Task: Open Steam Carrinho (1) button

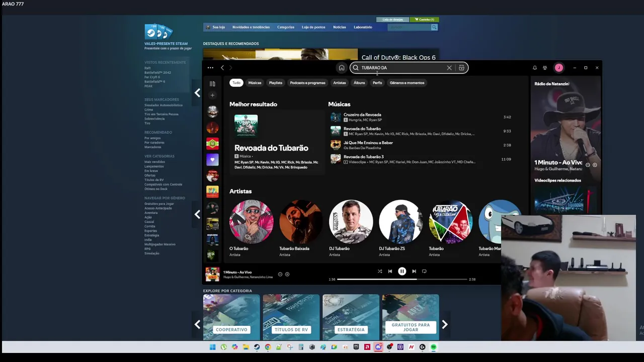Action: 424,20
